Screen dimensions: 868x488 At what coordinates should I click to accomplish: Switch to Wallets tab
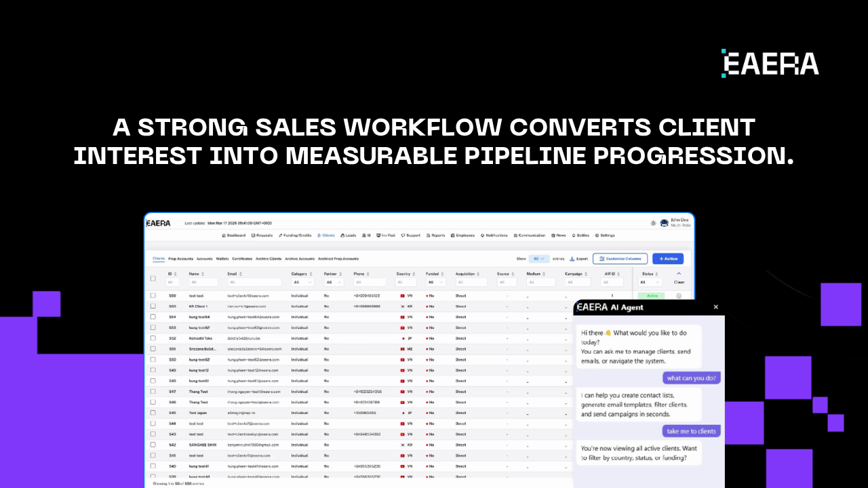(x=222, y=258)
